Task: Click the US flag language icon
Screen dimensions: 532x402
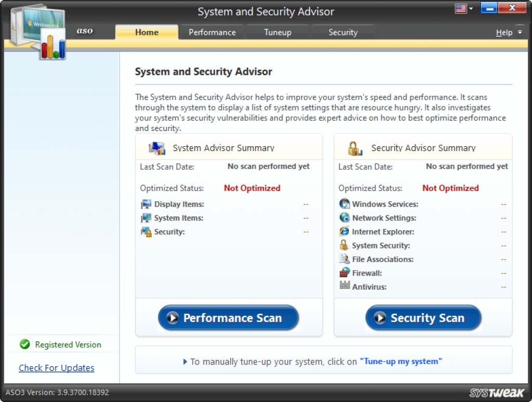Action: point(461,8)
